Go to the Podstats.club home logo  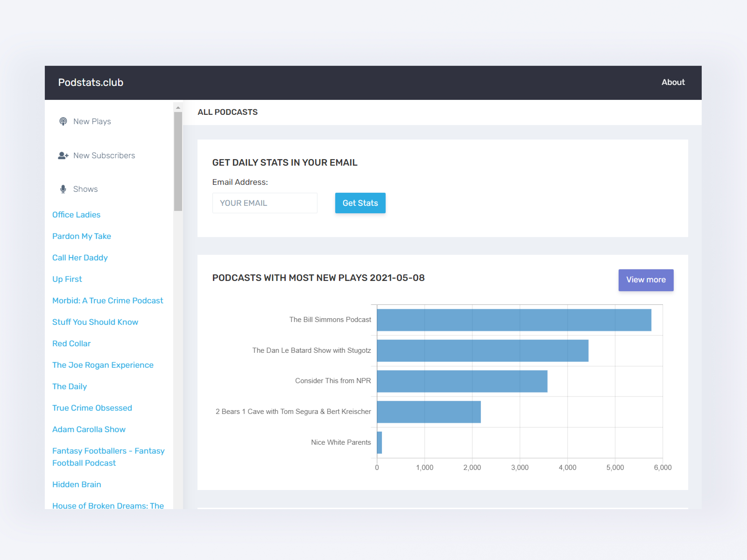point(91,82)
